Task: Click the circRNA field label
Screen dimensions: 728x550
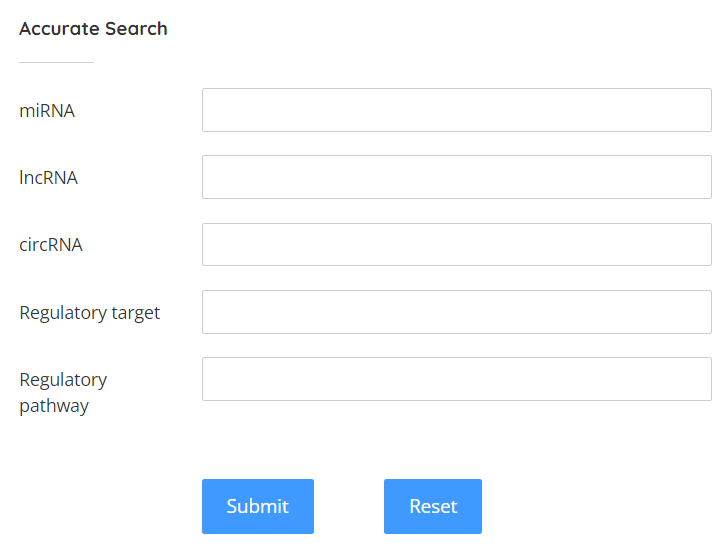Action: (x=51, y=245)
